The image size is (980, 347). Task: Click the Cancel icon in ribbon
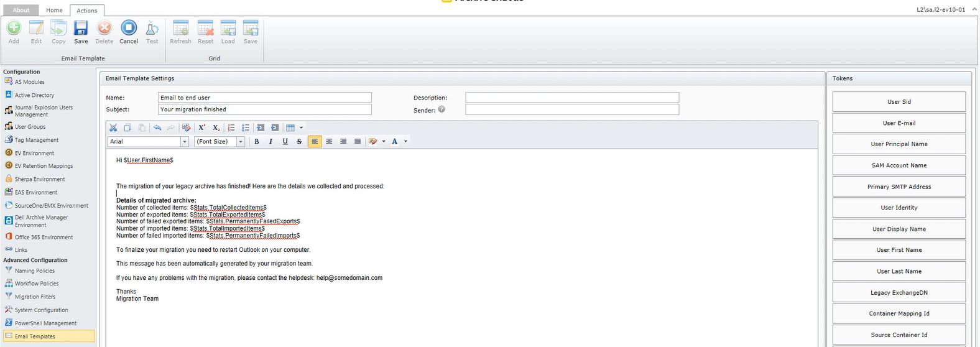tap(129, 28)
